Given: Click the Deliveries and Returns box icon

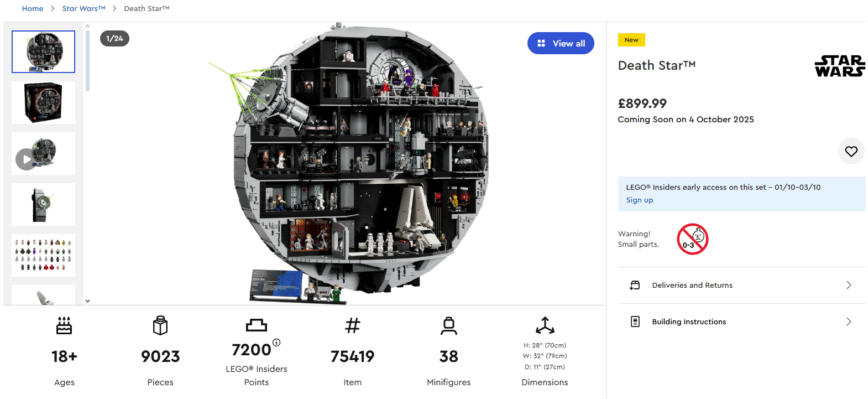Looking at the screenshot, I should point(635,285).
